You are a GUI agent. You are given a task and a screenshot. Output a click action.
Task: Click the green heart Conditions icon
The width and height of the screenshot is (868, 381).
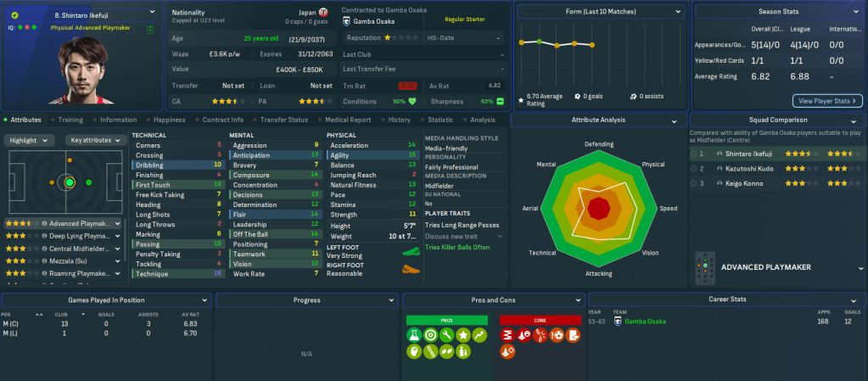[x=412, y=101]
